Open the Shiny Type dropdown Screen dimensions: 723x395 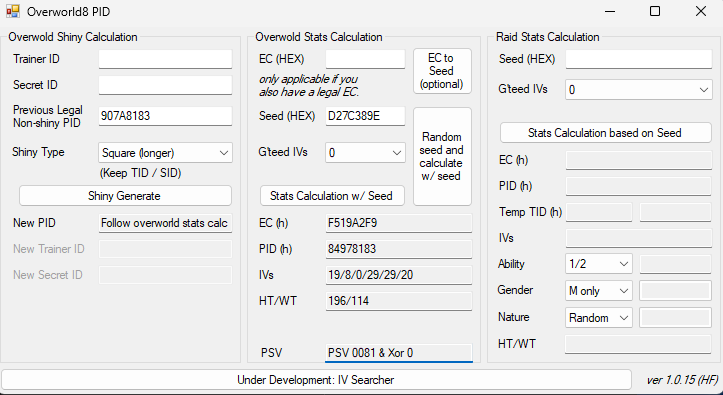coord(165,153)
